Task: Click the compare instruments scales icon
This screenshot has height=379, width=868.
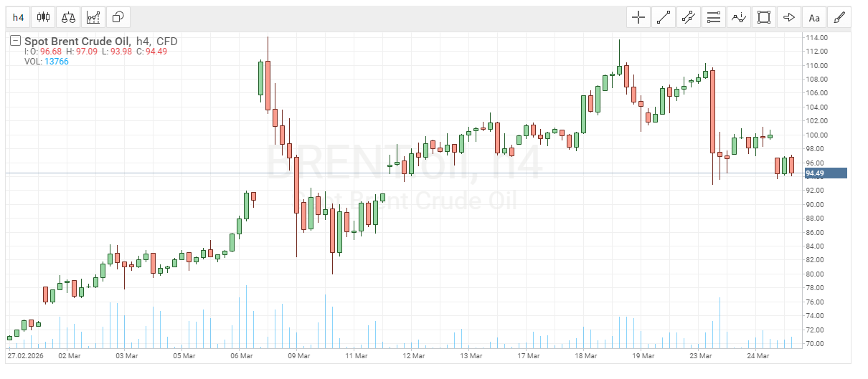Action: click(68, 17)
